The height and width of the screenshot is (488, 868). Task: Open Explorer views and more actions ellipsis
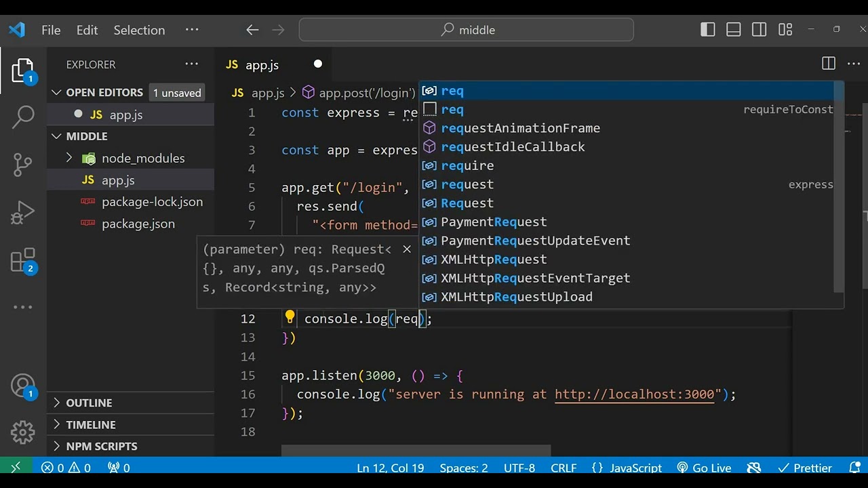point(192,64)
